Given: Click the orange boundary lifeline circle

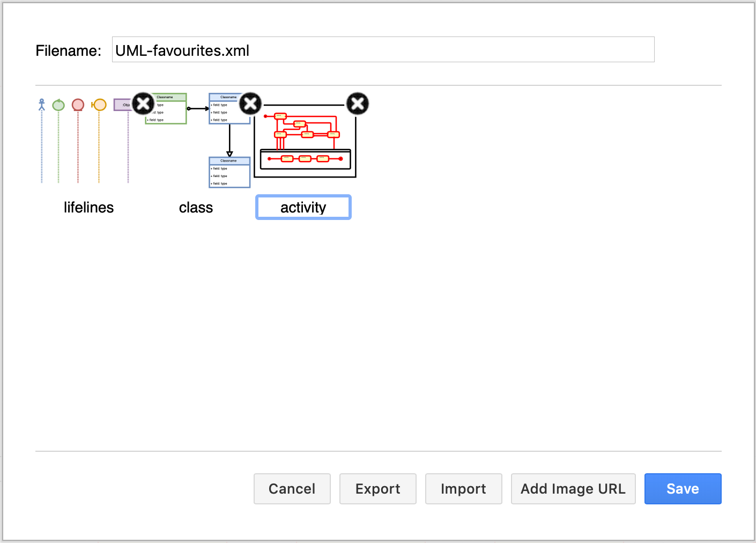Looking at the screenshot, I should (x=99, y=105).
